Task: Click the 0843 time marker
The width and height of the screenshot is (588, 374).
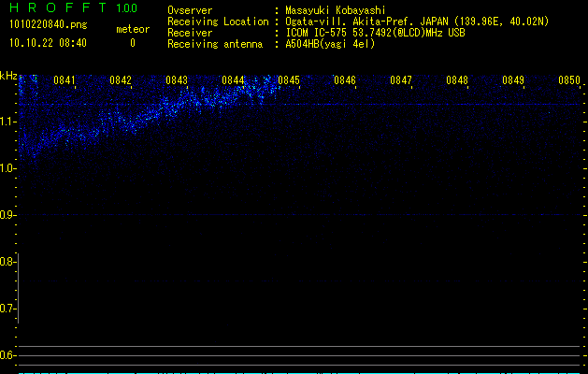Action: click(x=177, y=80)
